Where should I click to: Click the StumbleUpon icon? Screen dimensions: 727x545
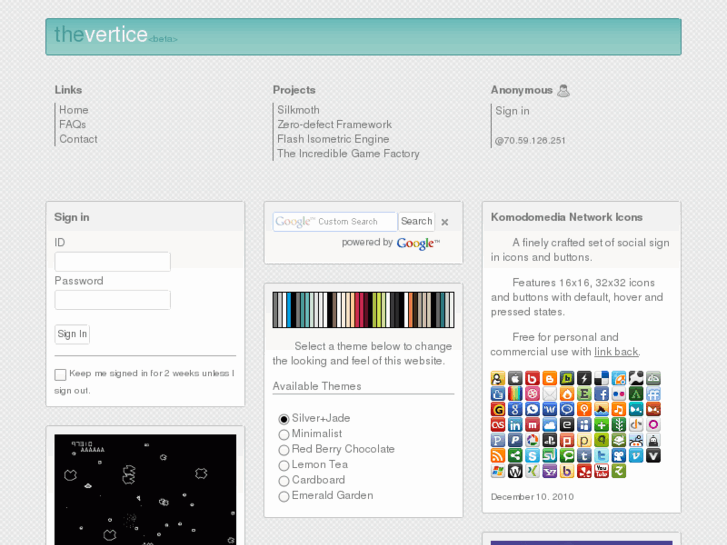549,455
